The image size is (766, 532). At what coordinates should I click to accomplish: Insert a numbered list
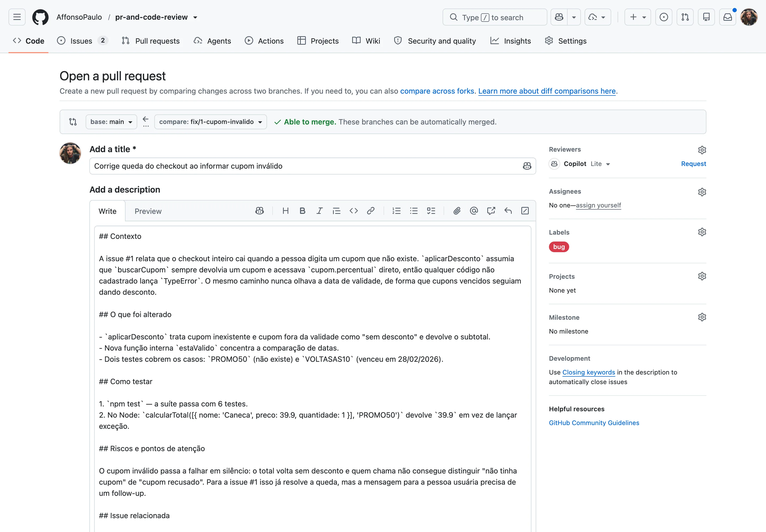coord(396,211)
